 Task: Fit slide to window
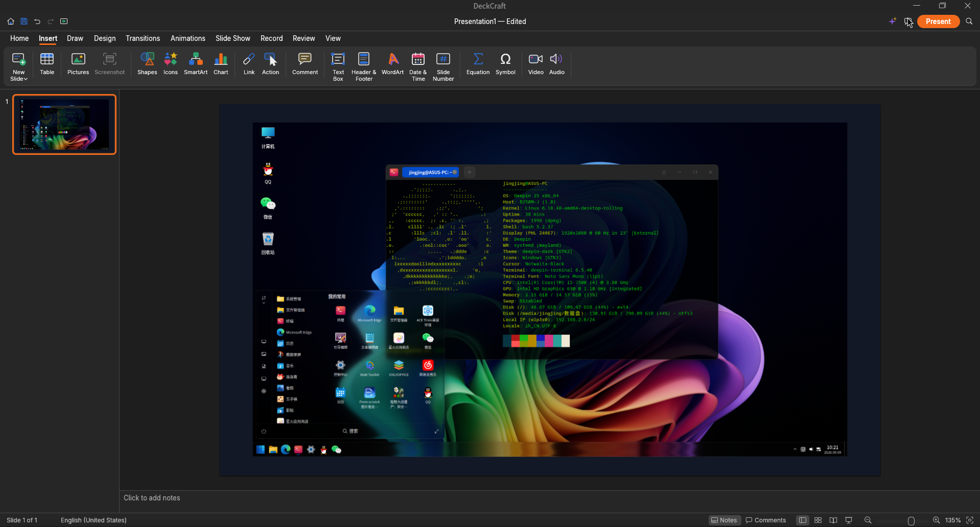(970, 520)
